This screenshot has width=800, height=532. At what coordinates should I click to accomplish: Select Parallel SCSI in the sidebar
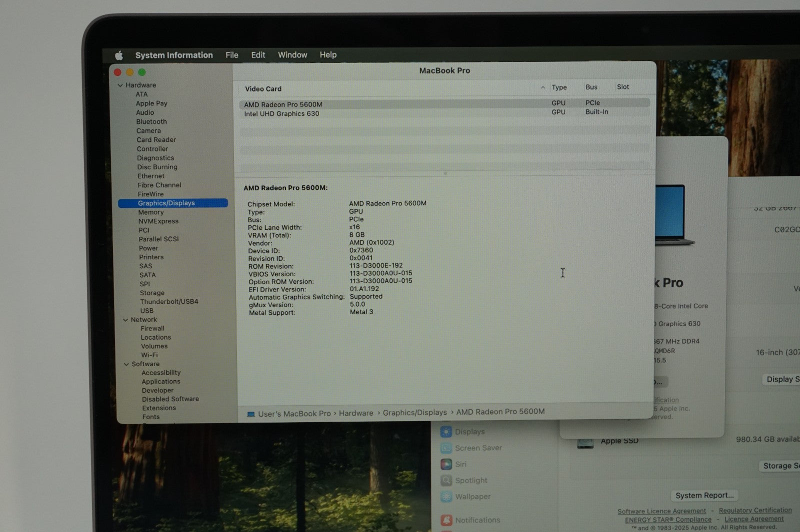[x=158, y=239]
